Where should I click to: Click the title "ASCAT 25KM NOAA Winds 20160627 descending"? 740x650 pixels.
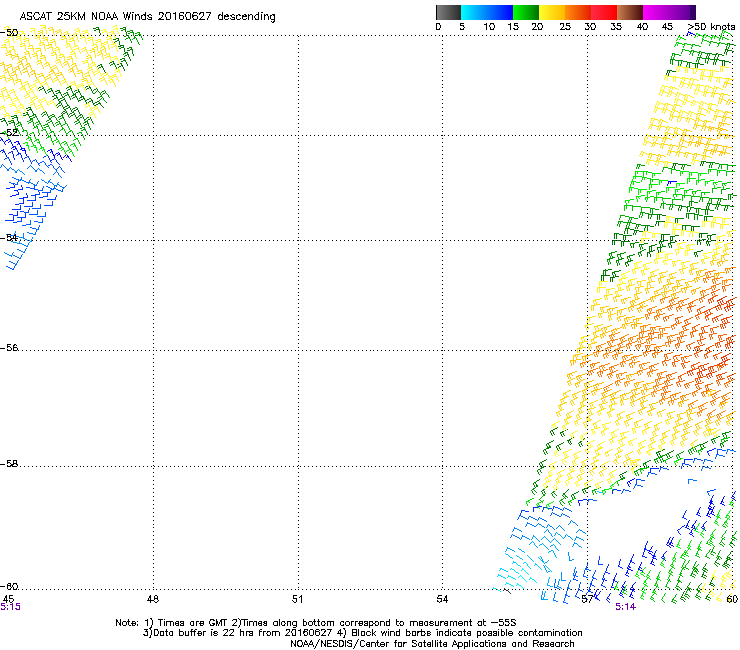pos(147,16)
